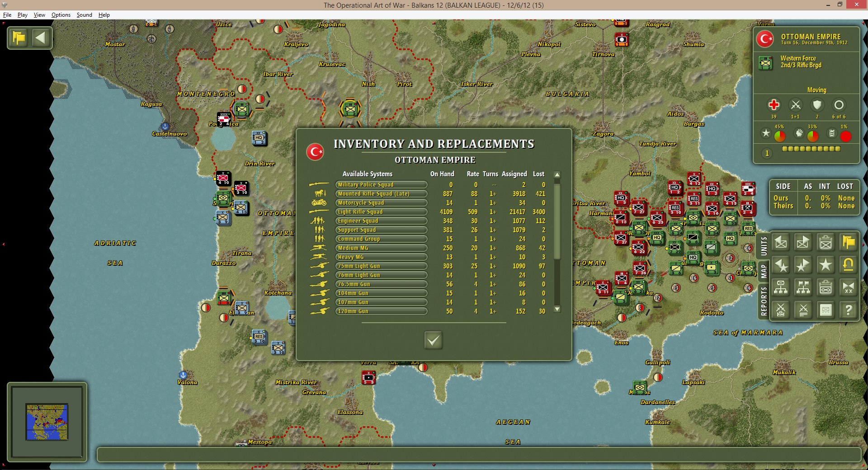Switch to the UNITS tab
868x470 pixels.
click(x=764, y=246)
